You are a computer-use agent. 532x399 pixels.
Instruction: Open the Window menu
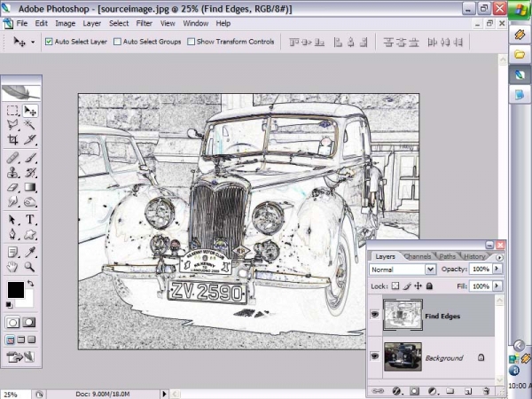[x=196, y=23]
